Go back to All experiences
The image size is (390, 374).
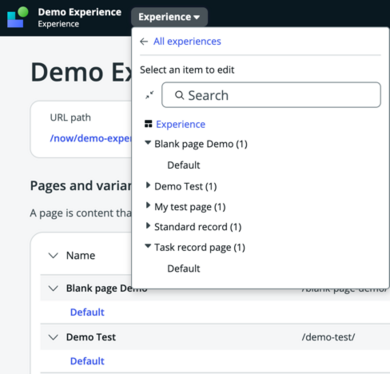(187, 41)
